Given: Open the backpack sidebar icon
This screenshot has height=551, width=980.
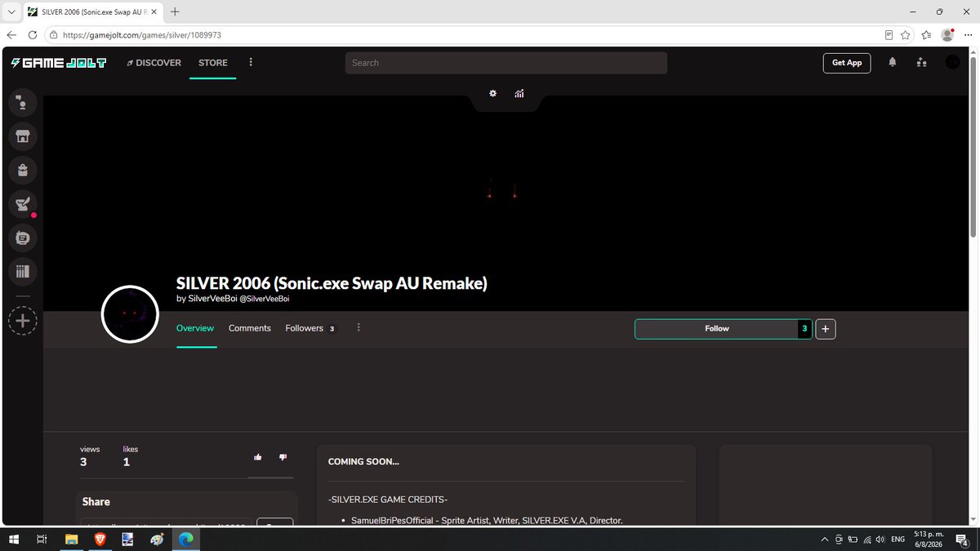Looking at the screenshot, I should [22, 170].
